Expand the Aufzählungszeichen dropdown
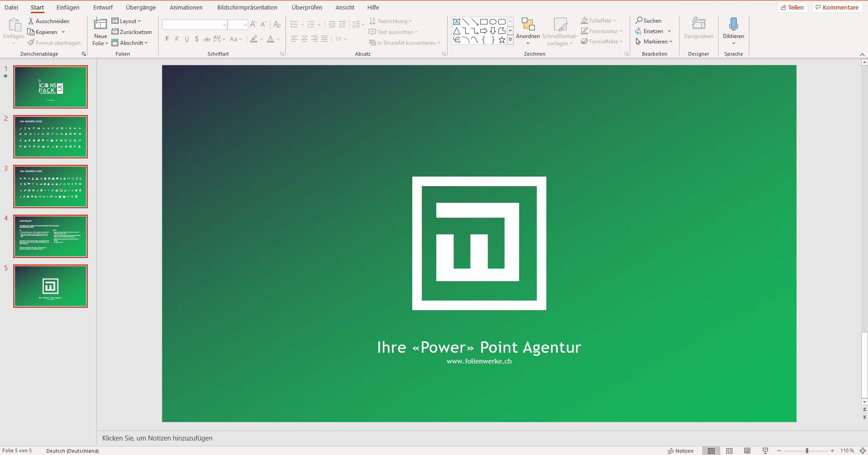868x455 pixels. pos(302,24)
